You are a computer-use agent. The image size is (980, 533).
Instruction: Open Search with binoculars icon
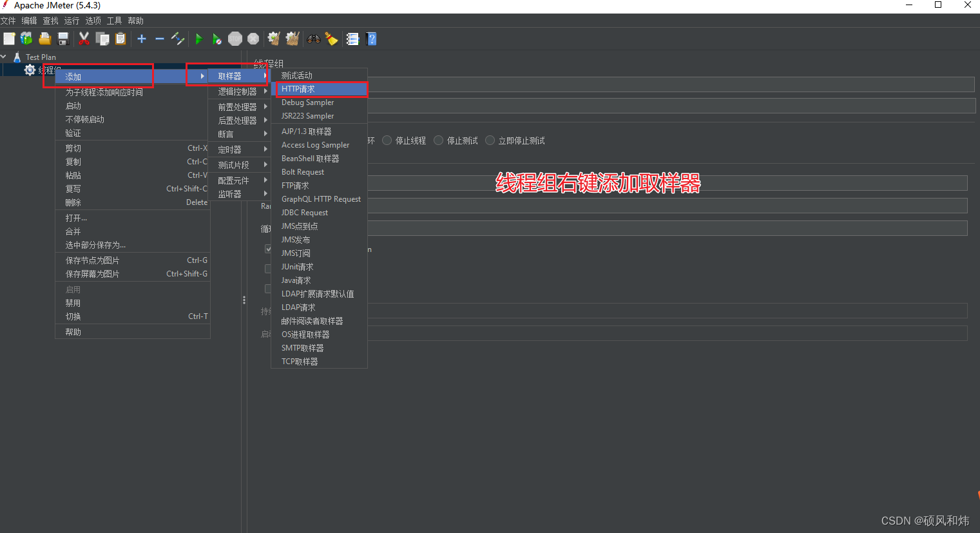pyautogui.click(x=314, y=39)
